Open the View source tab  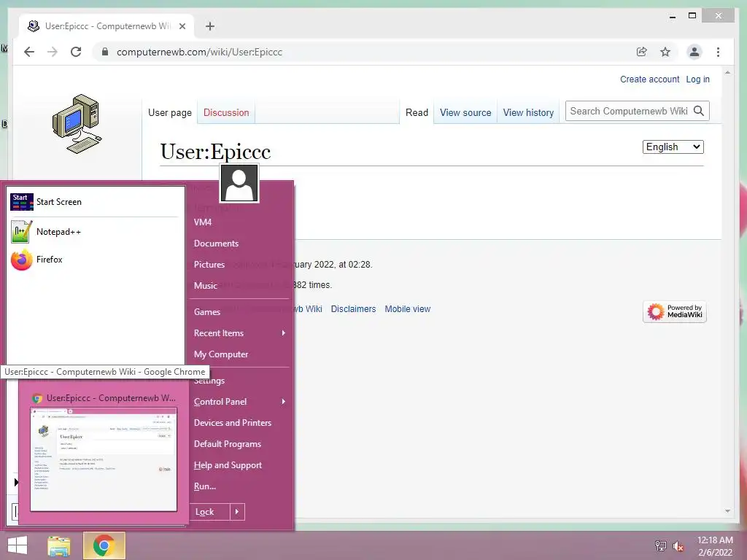click(465, 113)
